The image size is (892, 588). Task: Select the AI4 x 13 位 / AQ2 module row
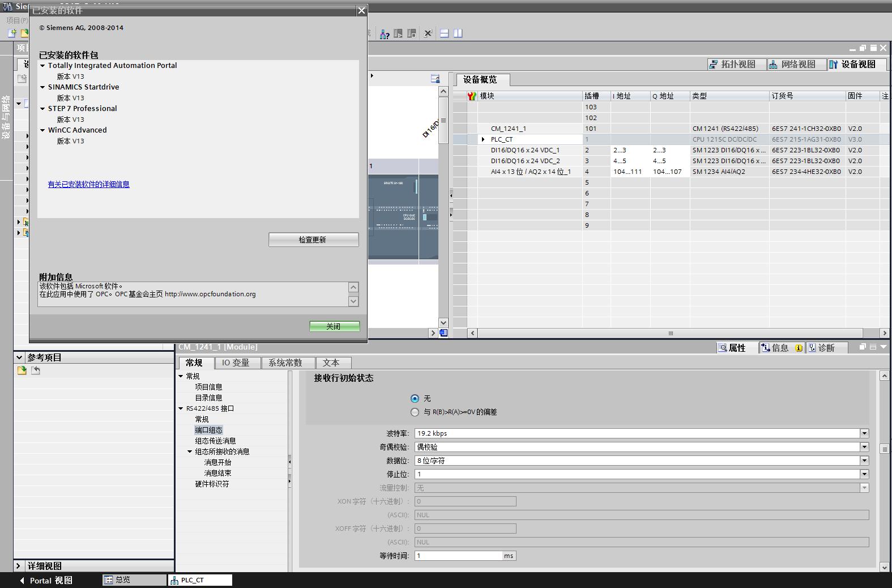[x=671, y=172]
